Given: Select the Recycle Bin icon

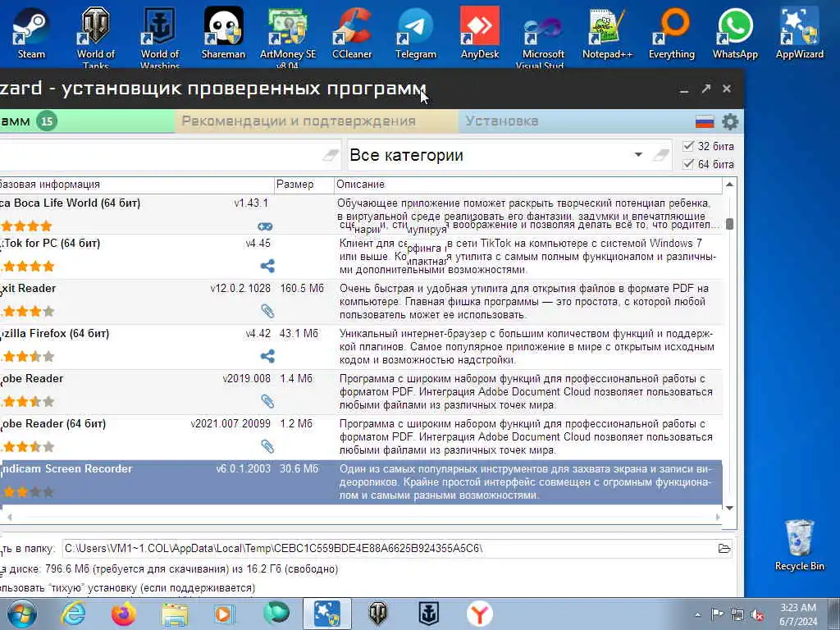Looking at the screenshot, I should coord(799,545).
